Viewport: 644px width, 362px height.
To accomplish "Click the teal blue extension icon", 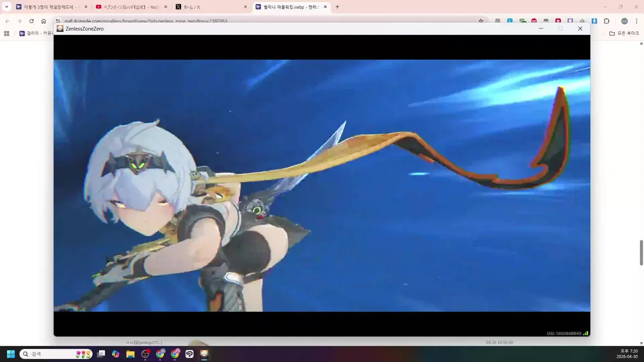I will [510, 21].
